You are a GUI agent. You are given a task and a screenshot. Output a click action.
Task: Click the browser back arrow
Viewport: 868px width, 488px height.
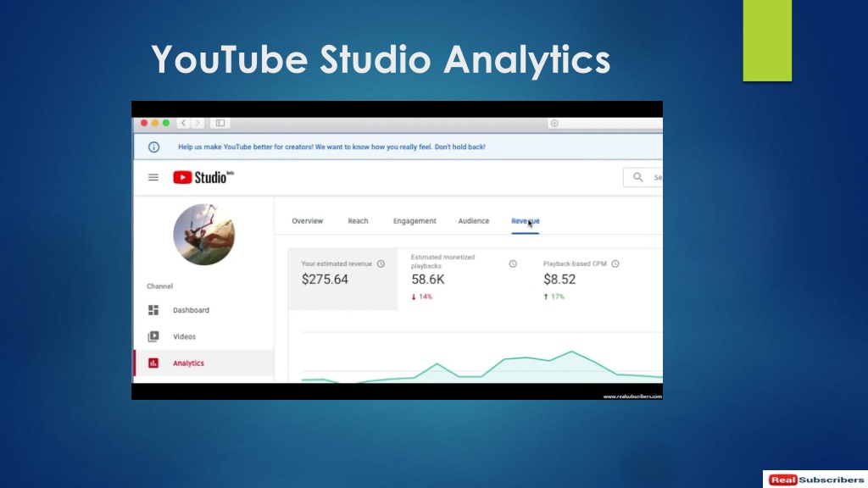183,123
